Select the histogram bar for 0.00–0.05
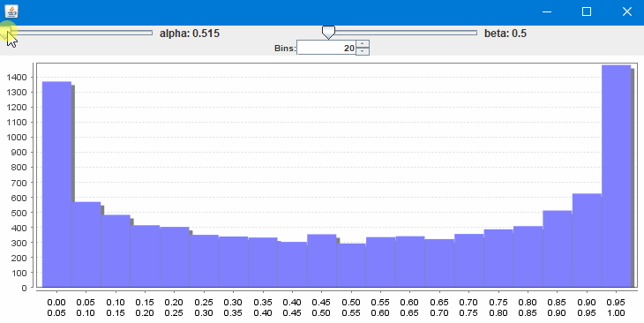644x323 pixels. coord(57,184)
